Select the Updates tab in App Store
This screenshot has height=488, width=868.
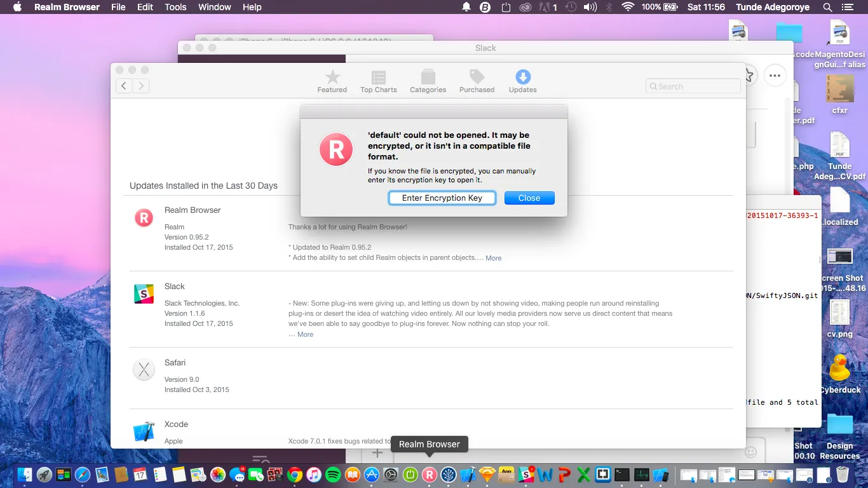pyautogui.click(x=523, y=81)
